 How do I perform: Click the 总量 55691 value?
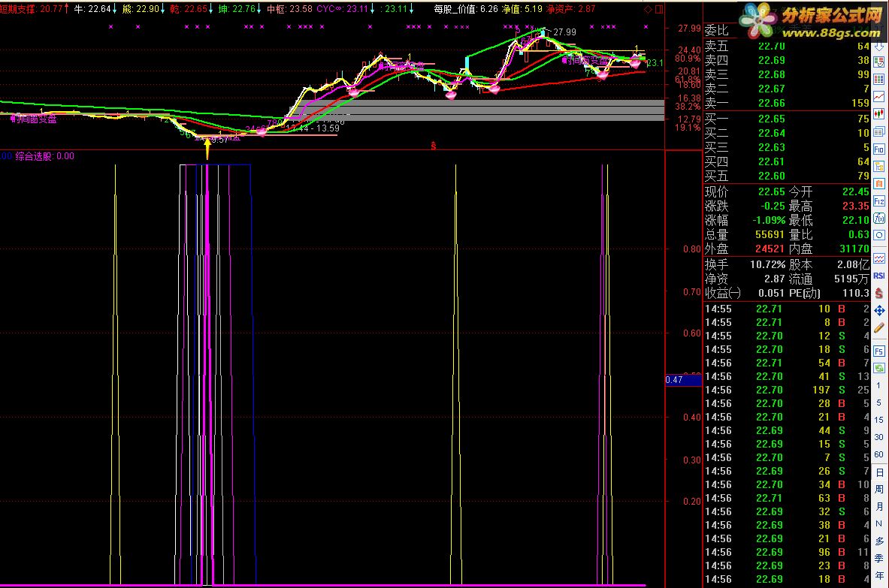(770, 234)
